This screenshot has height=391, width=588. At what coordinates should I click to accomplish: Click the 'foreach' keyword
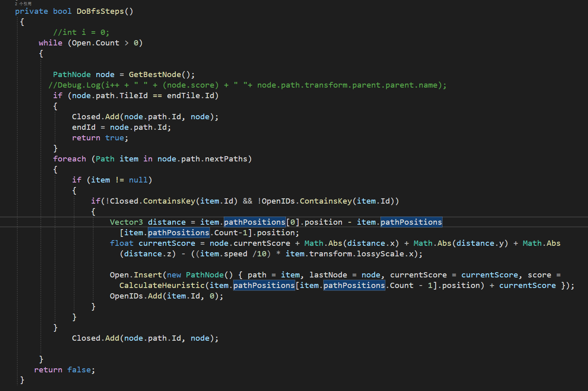click(x=69, y=159)
